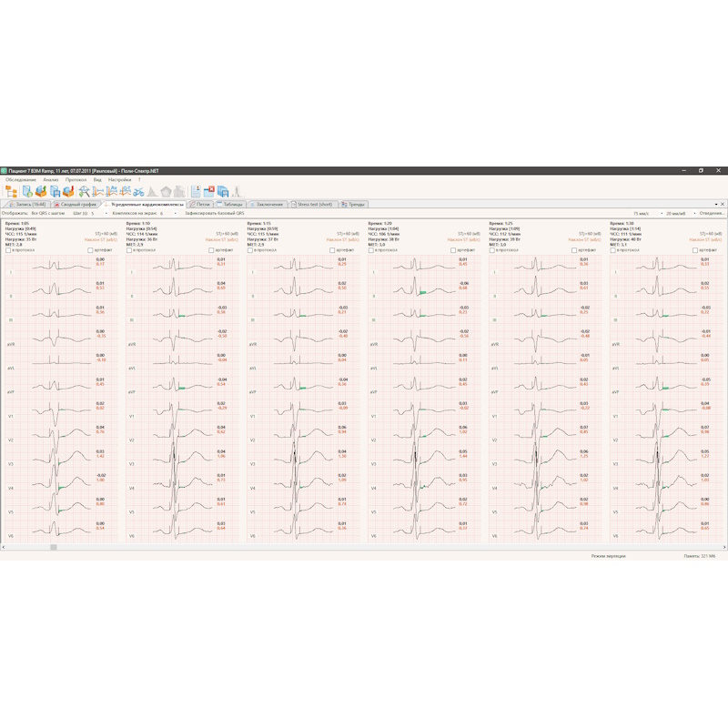
Task: Click the stacked blue floppy disks icon
Action: [223, 191]
